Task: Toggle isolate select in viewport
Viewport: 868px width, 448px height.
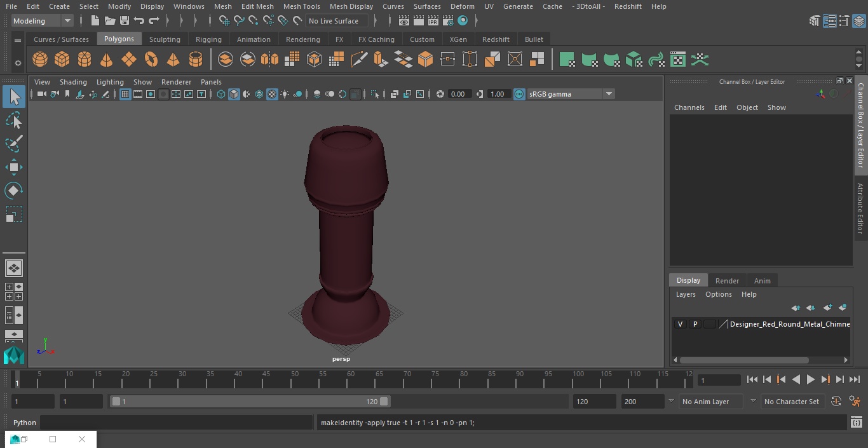Action: click(375, 94)
